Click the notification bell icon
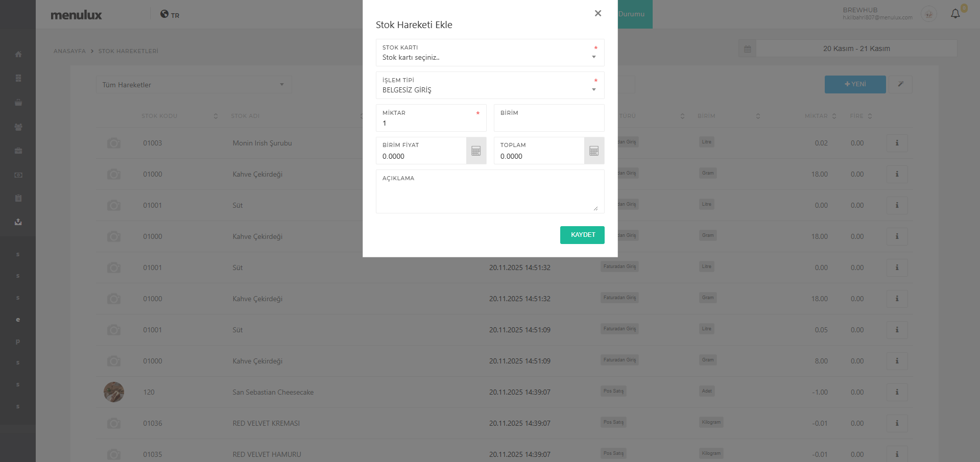The width and height of the screenshot is (980, 462). coord(955,14)
